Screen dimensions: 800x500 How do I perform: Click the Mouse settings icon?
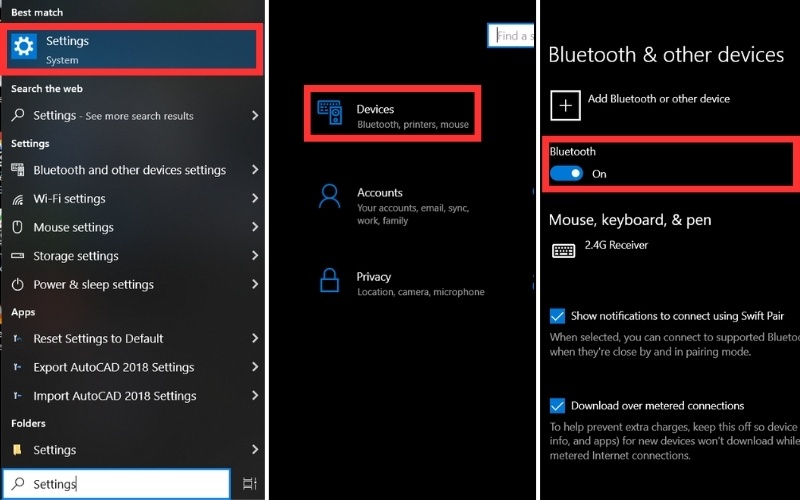(18, 227)
